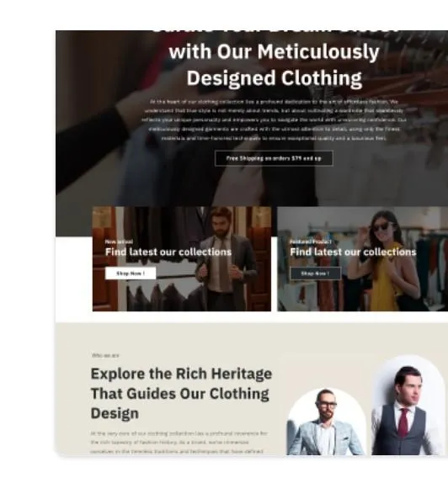
Task: Click the Who we are label
Action: [x=105, y=355]
